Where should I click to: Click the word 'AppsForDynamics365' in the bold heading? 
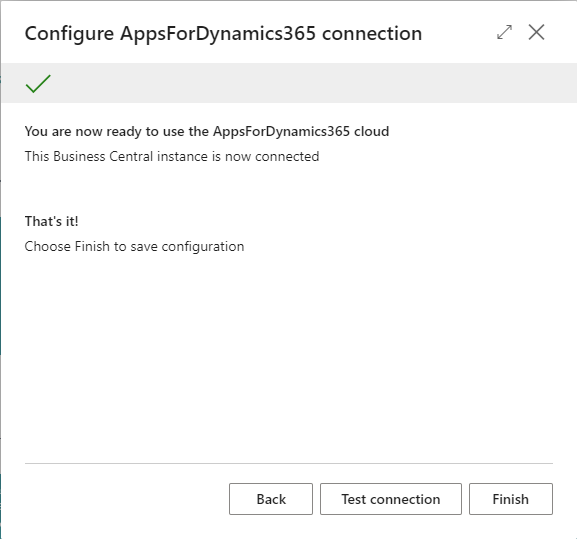pyautogui.click(x=282, y=131)
